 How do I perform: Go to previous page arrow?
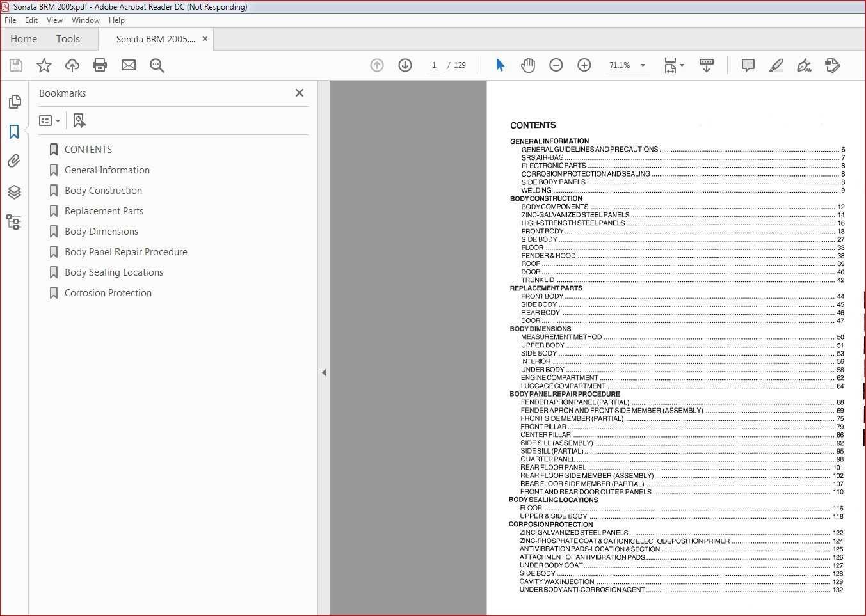pos(377,65)
